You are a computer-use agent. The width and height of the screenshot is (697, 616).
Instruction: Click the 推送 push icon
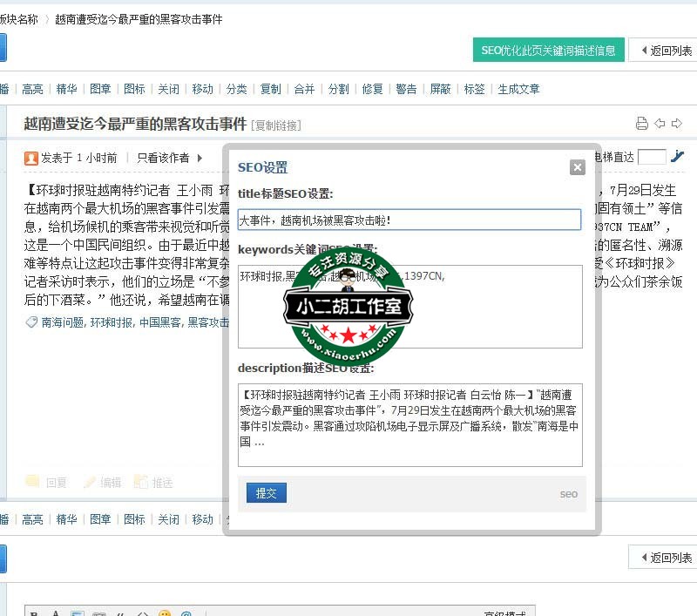[x=140, y=482]
